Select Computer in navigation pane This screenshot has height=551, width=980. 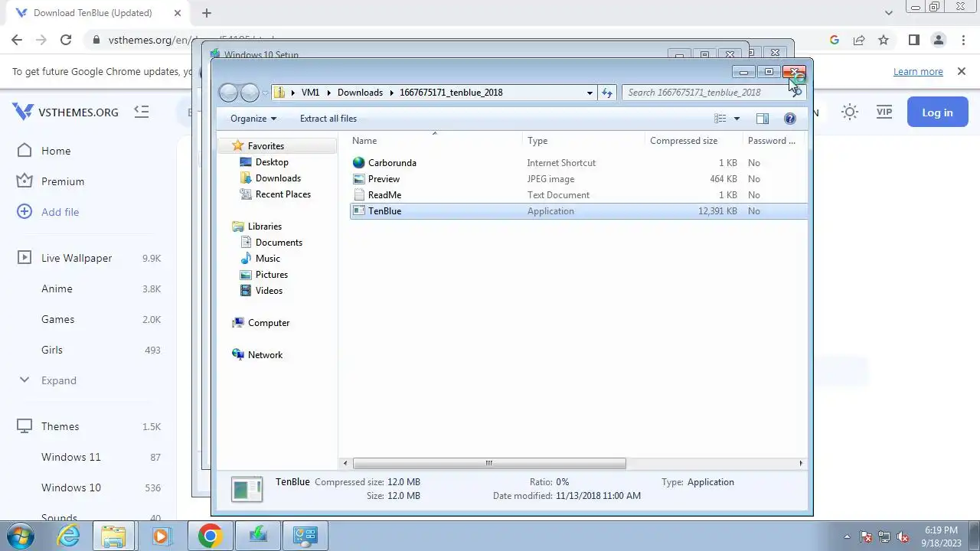pos(269,323)
